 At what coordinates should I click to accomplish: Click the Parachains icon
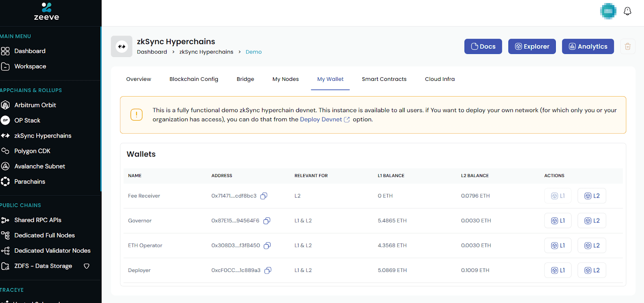tap(5, 181)
